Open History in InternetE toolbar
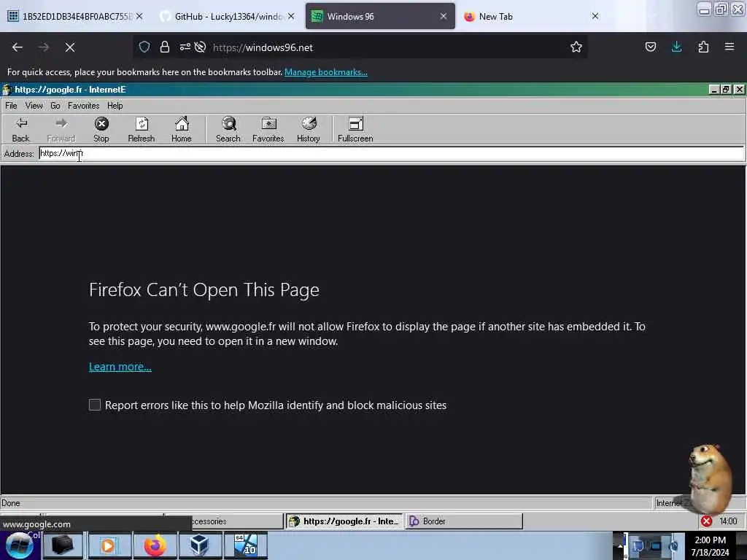Screen dimensions: 747x560 pos(309,130)
